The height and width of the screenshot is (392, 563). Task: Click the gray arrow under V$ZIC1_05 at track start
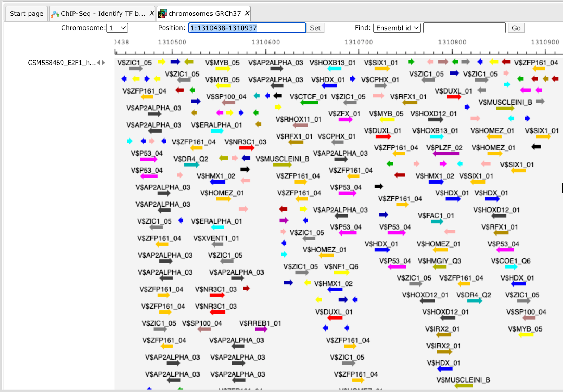click(x=136, y=69)
